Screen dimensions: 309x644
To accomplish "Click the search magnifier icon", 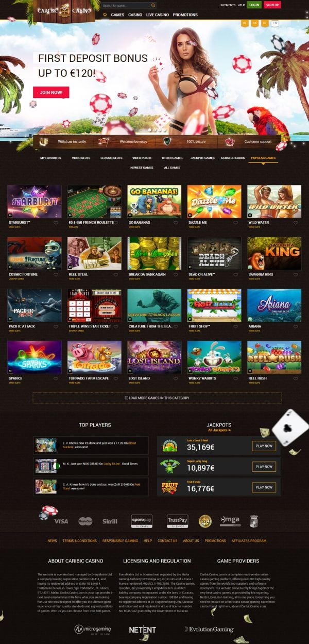I will click(x=153, y=5).
